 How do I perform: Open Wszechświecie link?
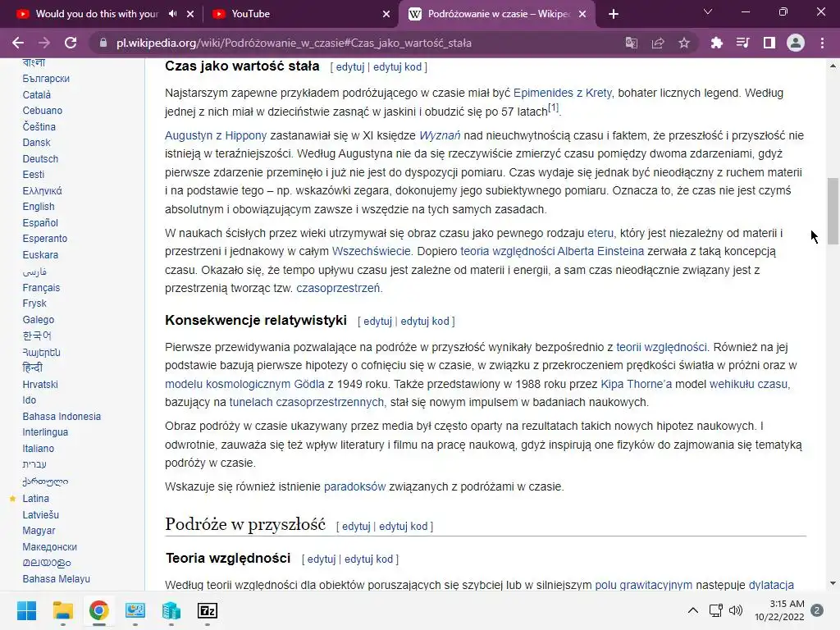coord(372,251)
